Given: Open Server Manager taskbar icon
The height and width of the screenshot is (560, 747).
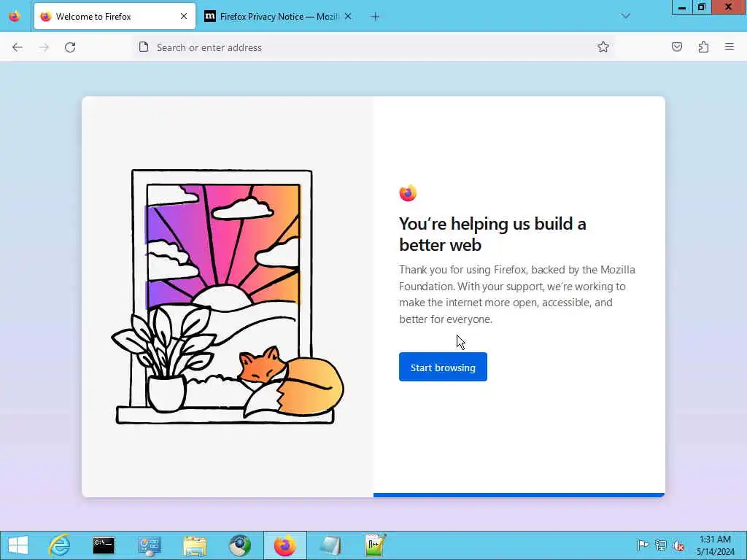Looking at the screenshot, I should pos(150,545).
